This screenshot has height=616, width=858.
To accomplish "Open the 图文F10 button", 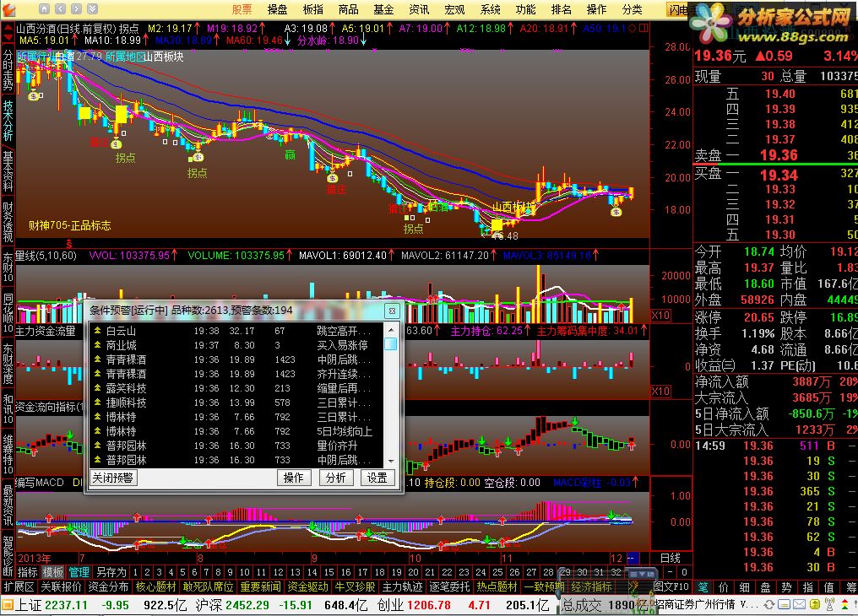I will coord(671,587).
